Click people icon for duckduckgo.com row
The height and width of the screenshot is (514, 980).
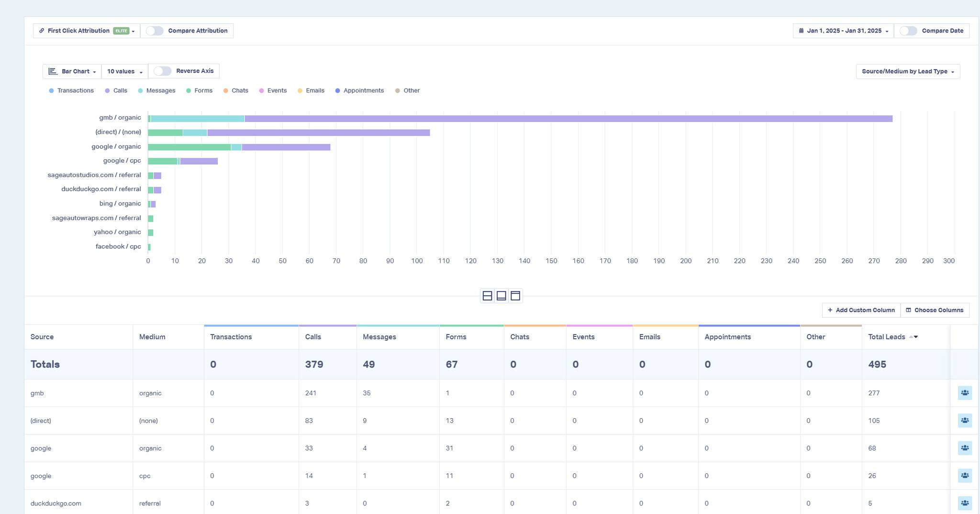click(x=965, y=503)
